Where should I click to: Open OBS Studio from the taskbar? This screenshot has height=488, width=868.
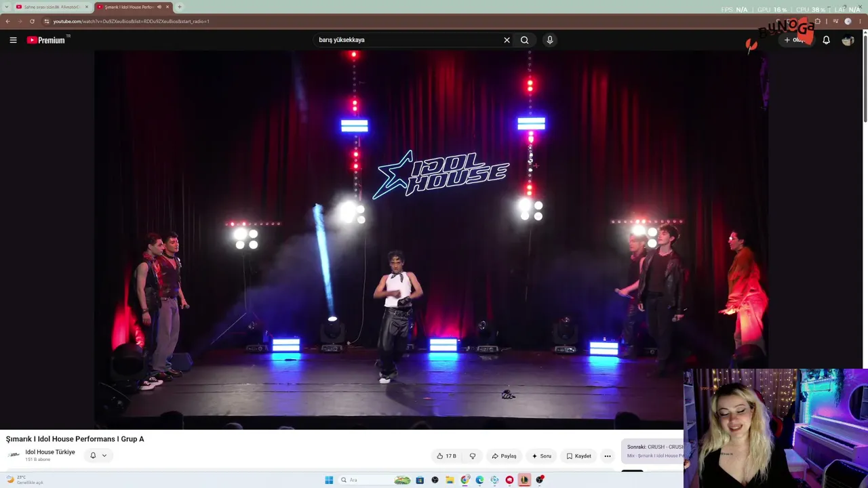(435, 480)
